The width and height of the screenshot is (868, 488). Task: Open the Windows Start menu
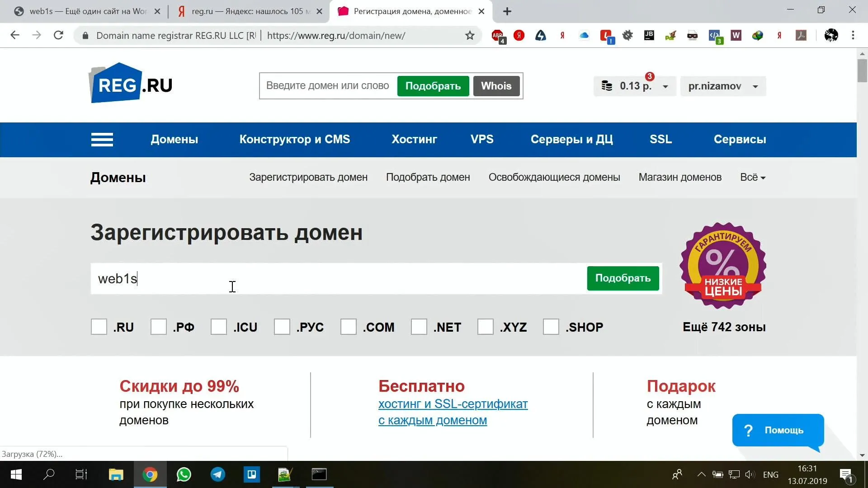[x=16, y=474]
